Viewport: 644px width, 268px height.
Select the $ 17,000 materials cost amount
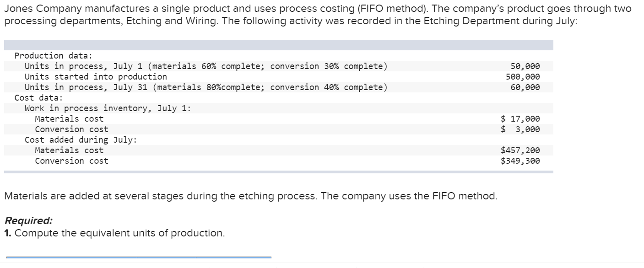pyautogui.click(x=520, y=118)
